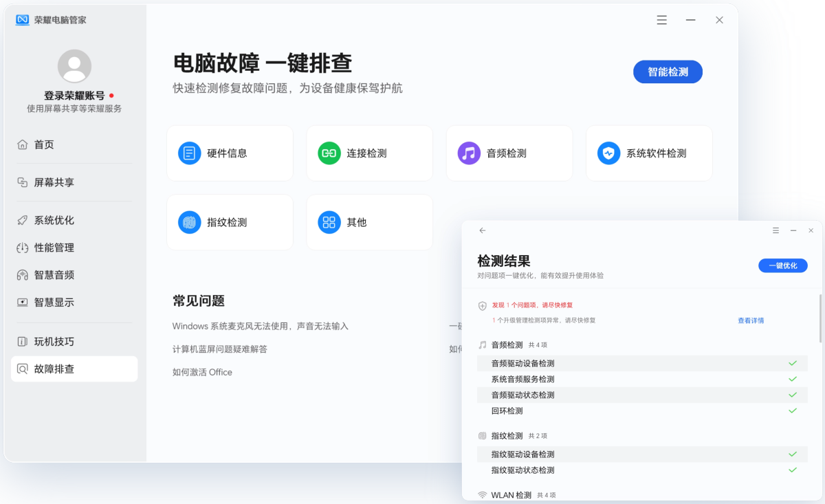Click the 荣耀电脑管家 app logo icon
825x504 pixels.
pos(22,20)
